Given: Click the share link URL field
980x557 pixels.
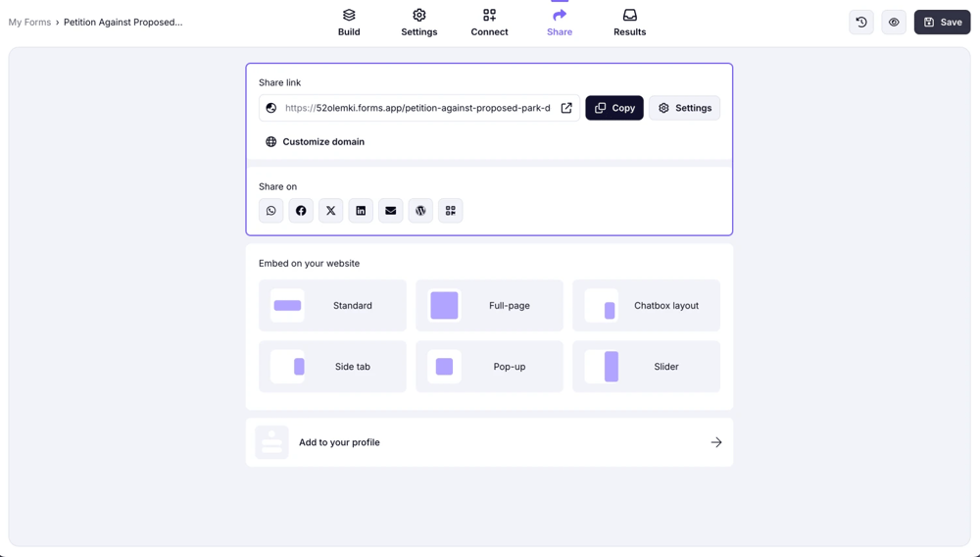Looking at the screenshot, I should pyautogui.click(x=416, y=108).
